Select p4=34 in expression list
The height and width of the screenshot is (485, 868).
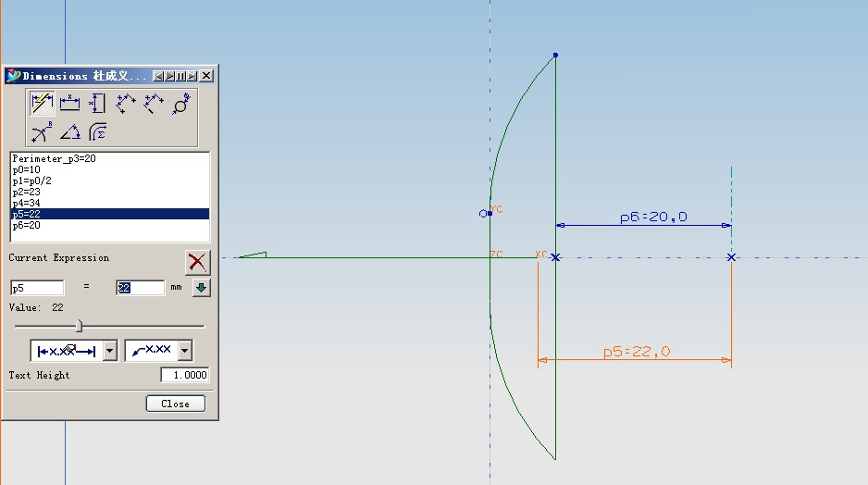pyautogui.click(x=26, y=203)
